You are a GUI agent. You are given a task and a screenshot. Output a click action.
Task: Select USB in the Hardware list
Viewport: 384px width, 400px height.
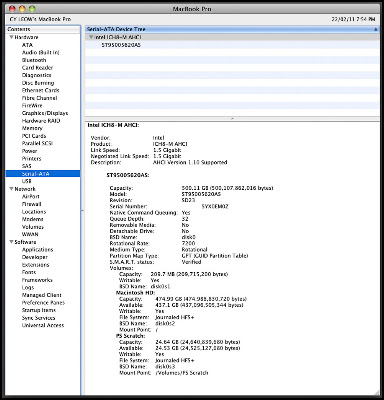coord(27,181)
